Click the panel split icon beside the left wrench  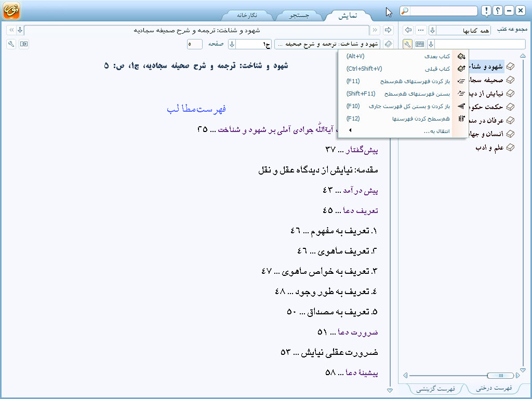point(23,44)
